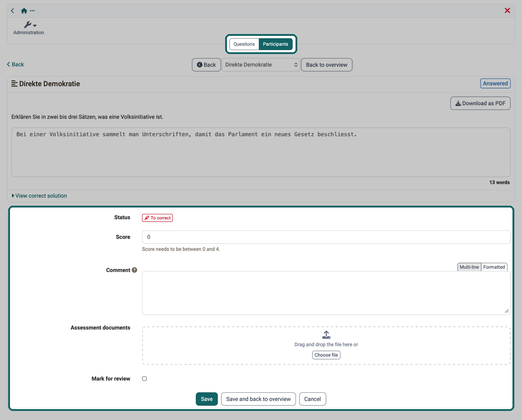This screenshot has width=522, height=420.
Task: Click the participant's answer text box
Action: click(261, 152)
